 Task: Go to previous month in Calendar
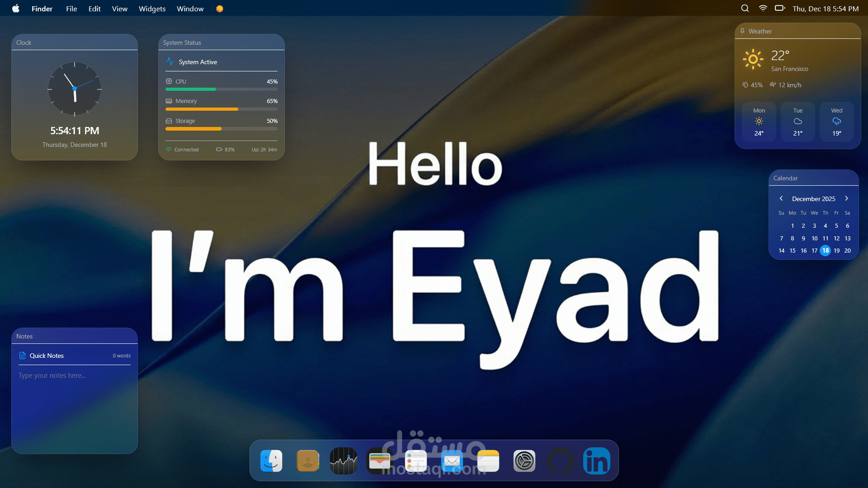click(781, 199)
